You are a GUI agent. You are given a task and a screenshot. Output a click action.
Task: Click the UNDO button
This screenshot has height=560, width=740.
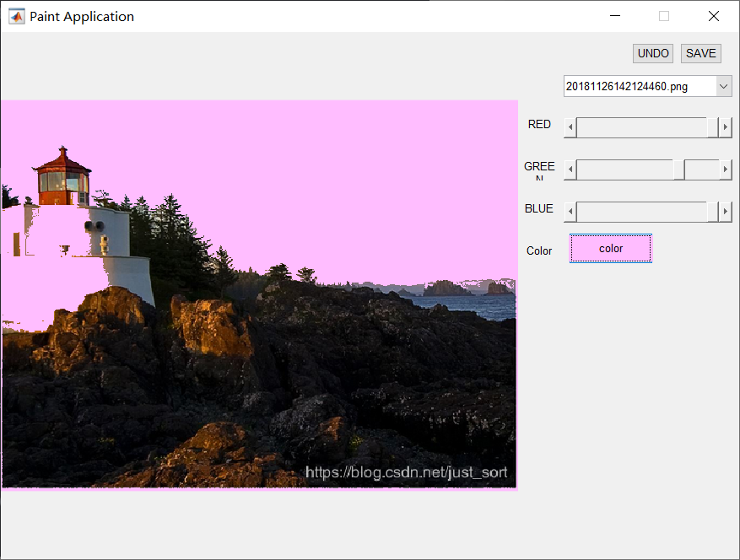(652, 53)
